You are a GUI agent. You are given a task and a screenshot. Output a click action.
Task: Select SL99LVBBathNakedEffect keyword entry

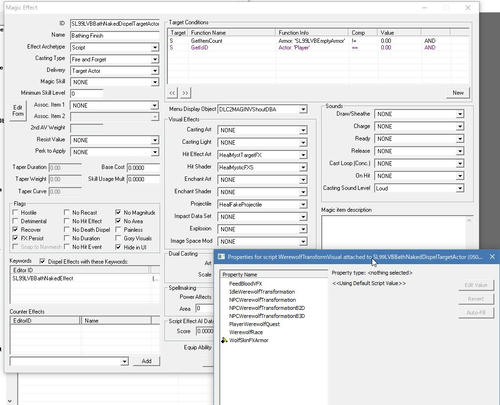tap(43, 278)
